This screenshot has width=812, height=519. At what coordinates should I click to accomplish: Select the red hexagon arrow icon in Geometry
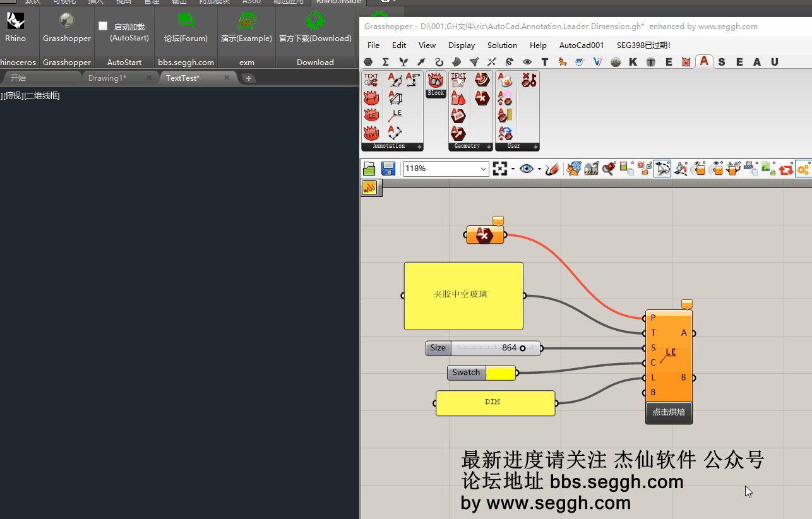[x=458, y=133]
